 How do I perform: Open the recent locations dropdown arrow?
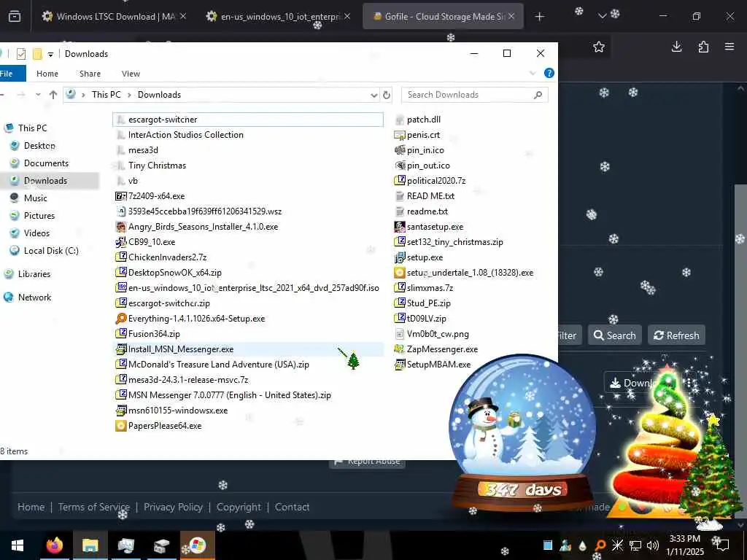[x=38, y=95]
